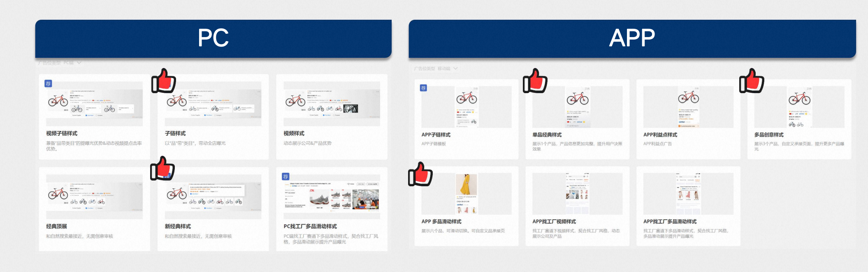The height and width of the screenshot is (272, 868).
Task: Select the 单品经典样式 preview image
Action: (578, 107)
